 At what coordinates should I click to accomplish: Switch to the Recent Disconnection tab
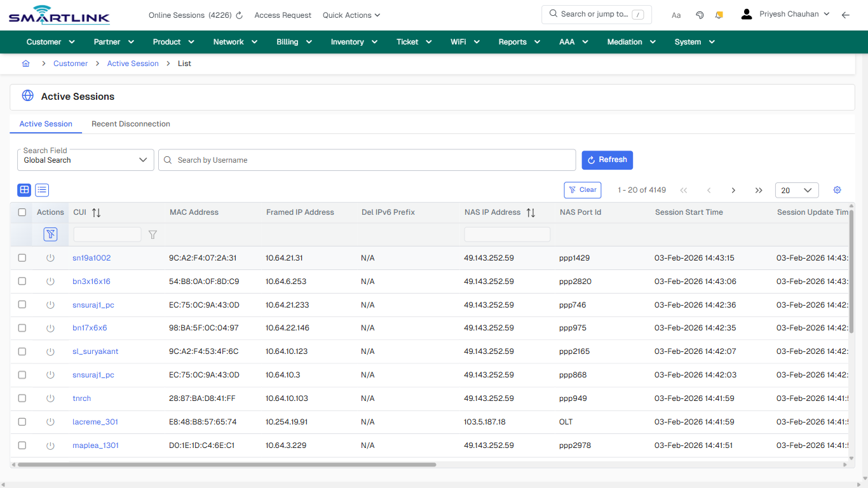[130, 124]
